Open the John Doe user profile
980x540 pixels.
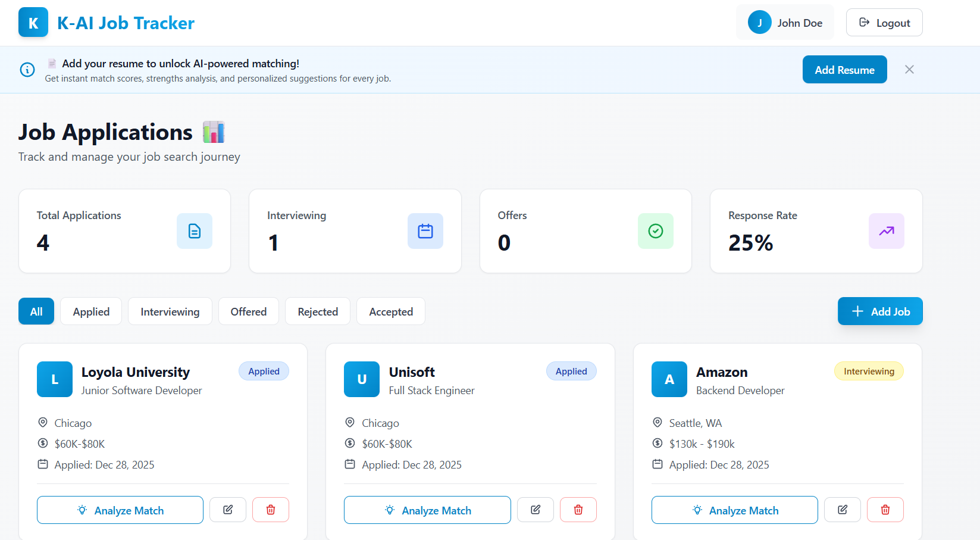click(x=785, y=23)
